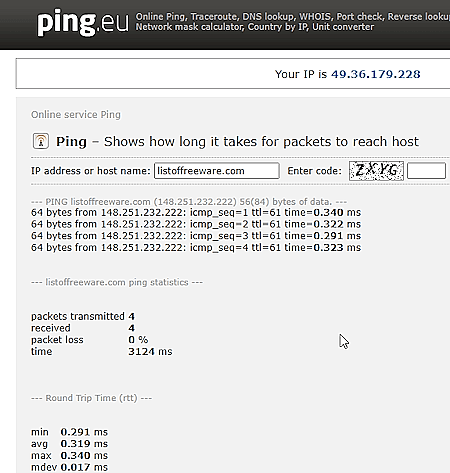Screen dimensions: 450x473
Task: Focus the empty Enter code field
Action: coord(426,171)
